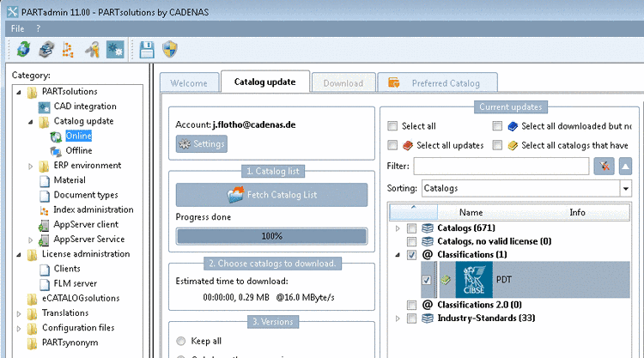Open the Preferred Catalog tab

[x=437, y=83]
